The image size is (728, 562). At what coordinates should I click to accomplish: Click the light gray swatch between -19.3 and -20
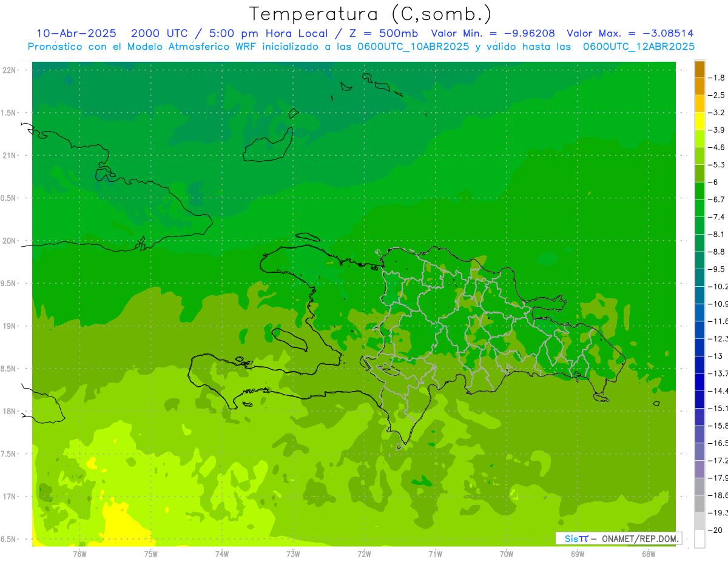coord(699,521)
